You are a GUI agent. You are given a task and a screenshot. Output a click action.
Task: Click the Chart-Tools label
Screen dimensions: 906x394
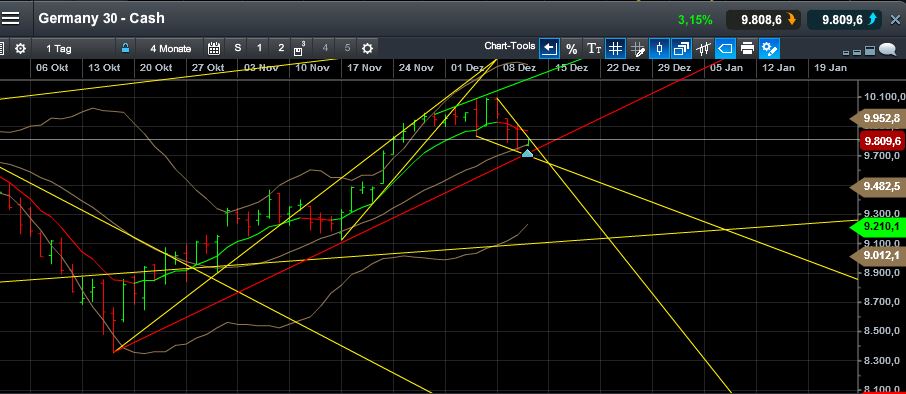(x=510, y=46)
